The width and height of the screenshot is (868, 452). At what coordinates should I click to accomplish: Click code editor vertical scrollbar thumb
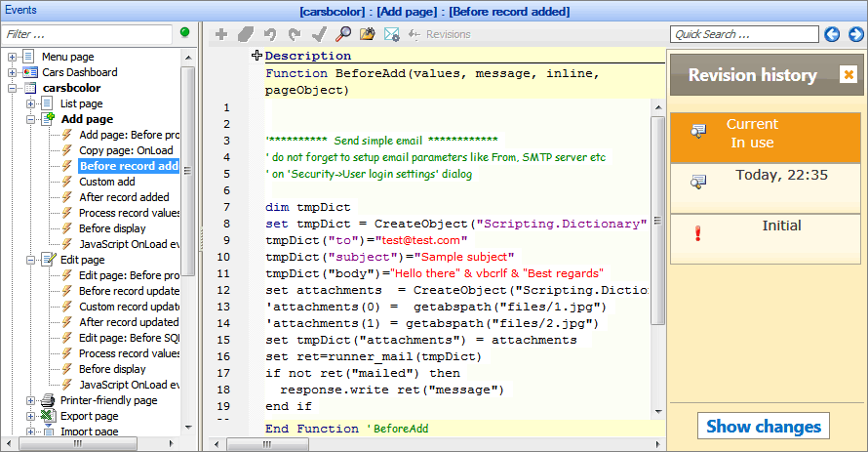657,221
